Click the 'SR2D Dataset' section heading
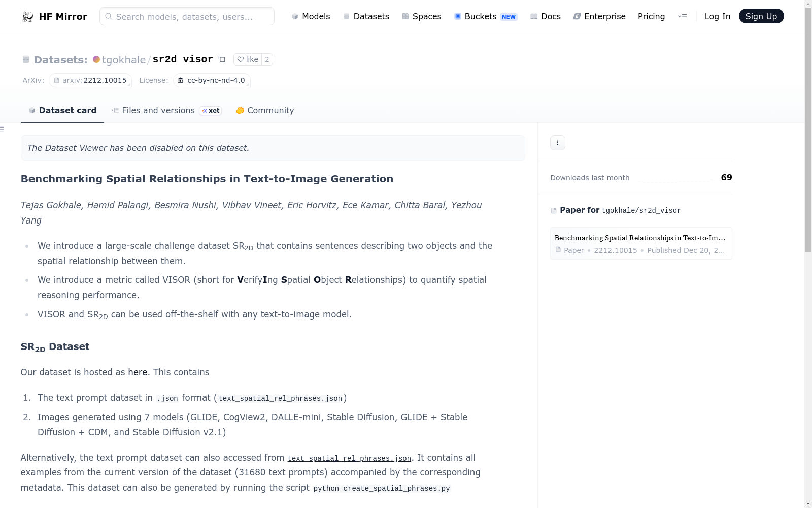Viewport: 812px width, 508px height. click(55, 347)
